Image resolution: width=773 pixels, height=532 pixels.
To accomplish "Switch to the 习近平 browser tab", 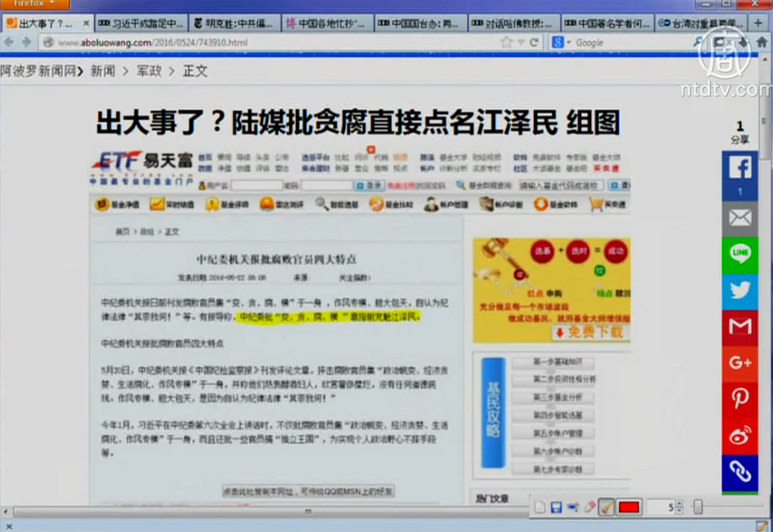I will click(141, 23).
